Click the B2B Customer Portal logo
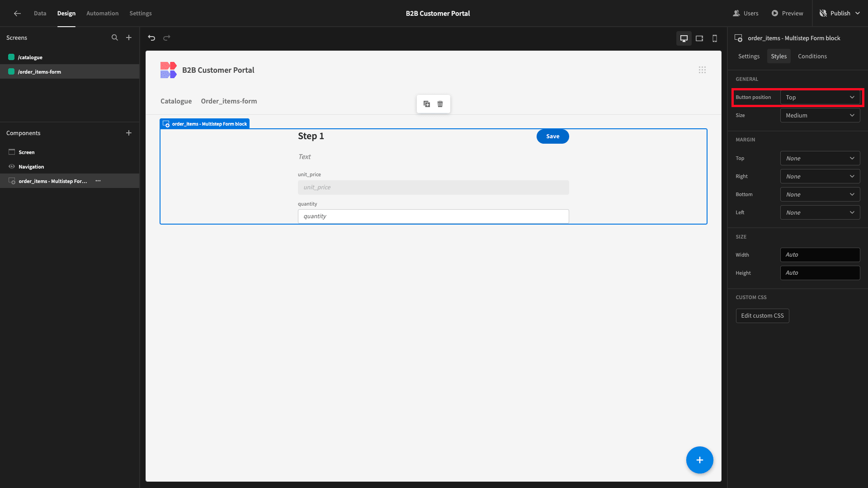 [x=169, y=70]
